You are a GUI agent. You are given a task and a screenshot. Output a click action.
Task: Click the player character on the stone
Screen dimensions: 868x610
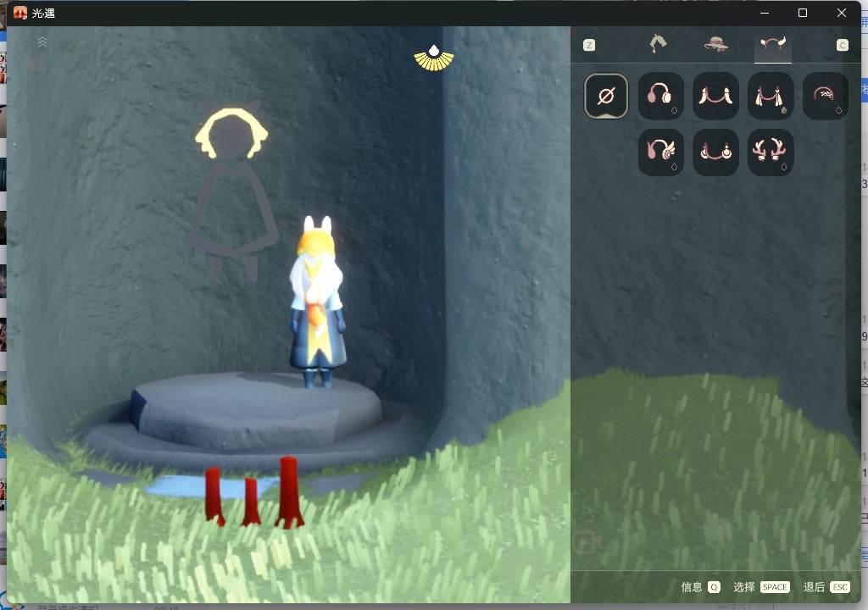tap(317, 302)
